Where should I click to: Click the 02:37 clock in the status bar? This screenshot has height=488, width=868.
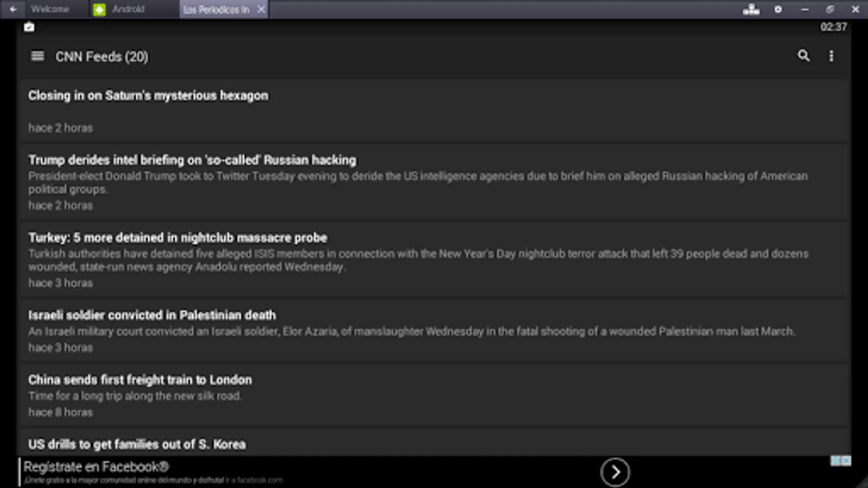[833, 27]
